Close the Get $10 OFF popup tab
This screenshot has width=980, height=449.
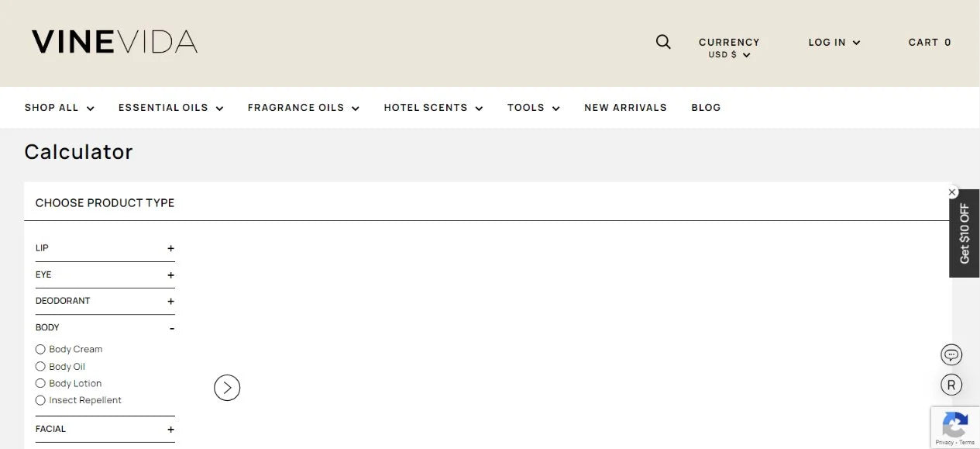952,192
